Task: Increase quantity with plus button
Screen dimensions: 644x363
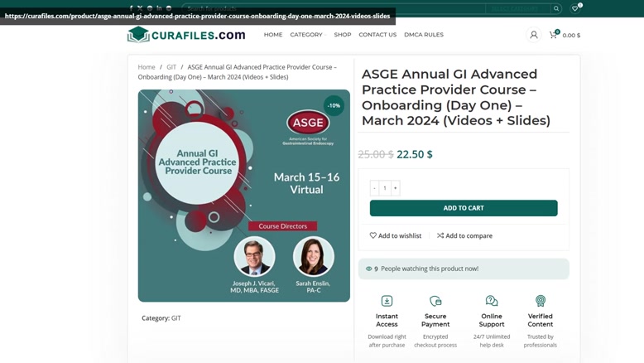Action: pos(395,188)
